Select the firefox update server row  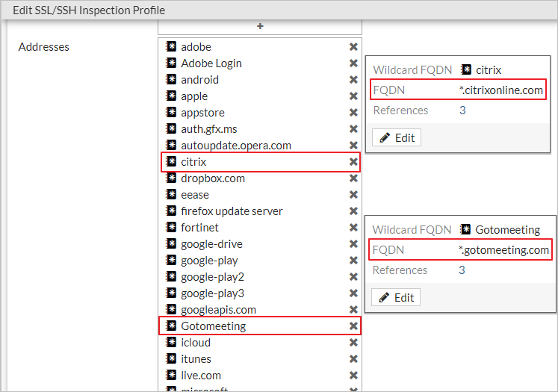[x=260, y=211]
